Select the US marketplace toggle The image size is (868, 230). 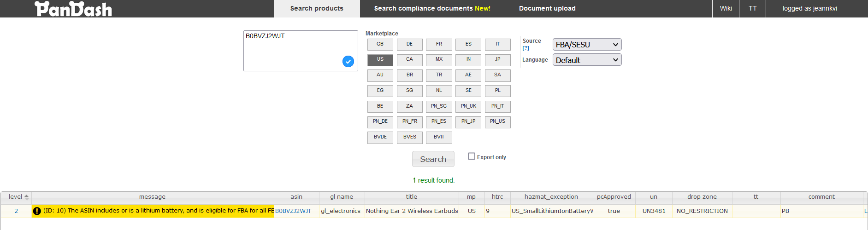point(380,59)
